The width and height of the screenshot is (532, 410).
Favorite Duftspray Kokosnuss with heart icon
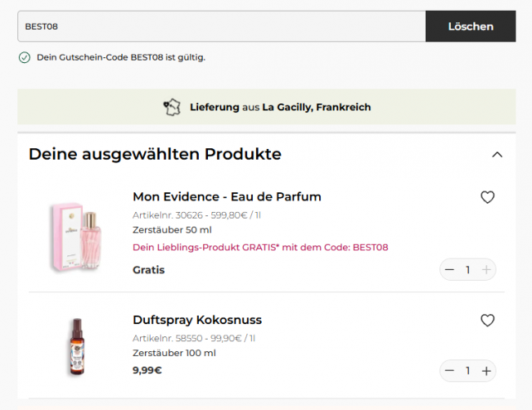pos(487,320)
